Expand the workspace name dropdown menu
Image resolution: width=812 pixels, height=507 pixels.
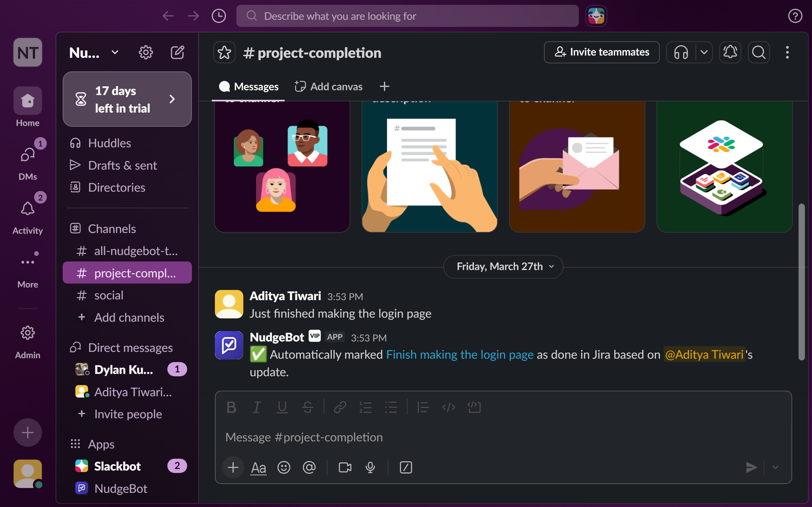[x=115, y=52]
